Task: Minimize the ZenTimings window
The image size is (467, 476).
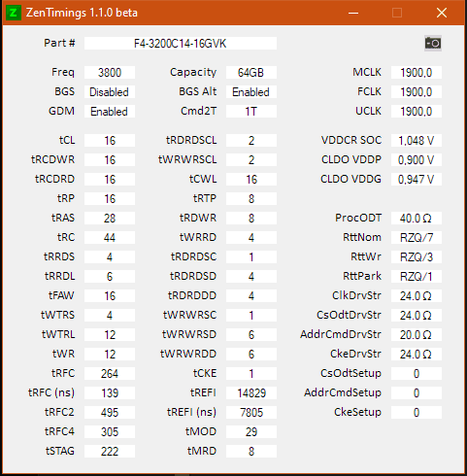Action: [x=353, y=13]
